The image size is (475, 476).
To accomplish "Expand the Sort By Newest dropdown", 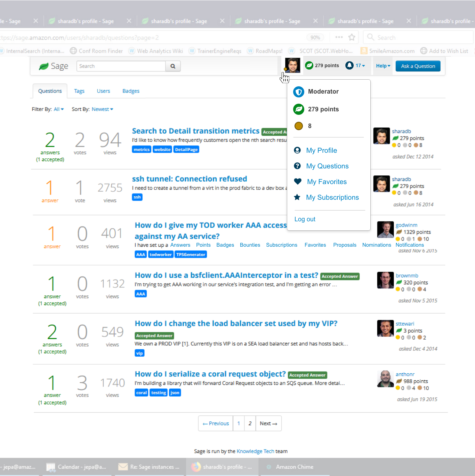I will point(103,109).
